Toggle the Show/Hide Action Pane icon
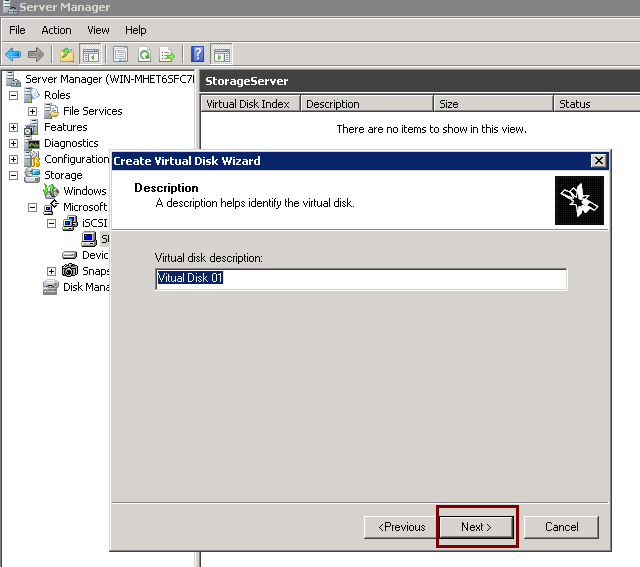Image resolution: width=640 pixels, height=567 pixels. (x=221, y=54)
